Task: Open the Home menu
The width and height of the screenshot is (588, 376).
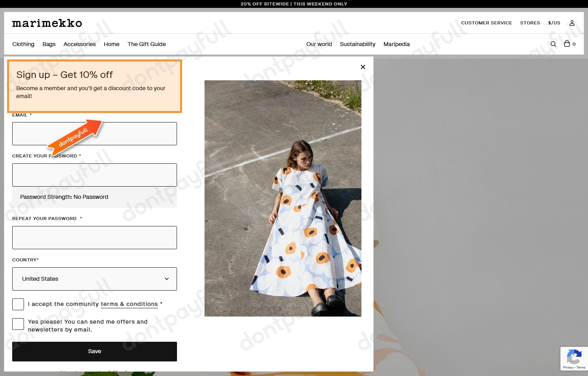Action: tap(112, 44)
